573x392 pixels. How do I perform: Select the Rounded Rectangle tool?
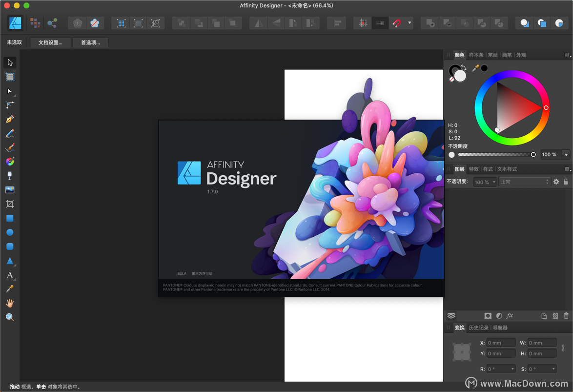point(10,247)
